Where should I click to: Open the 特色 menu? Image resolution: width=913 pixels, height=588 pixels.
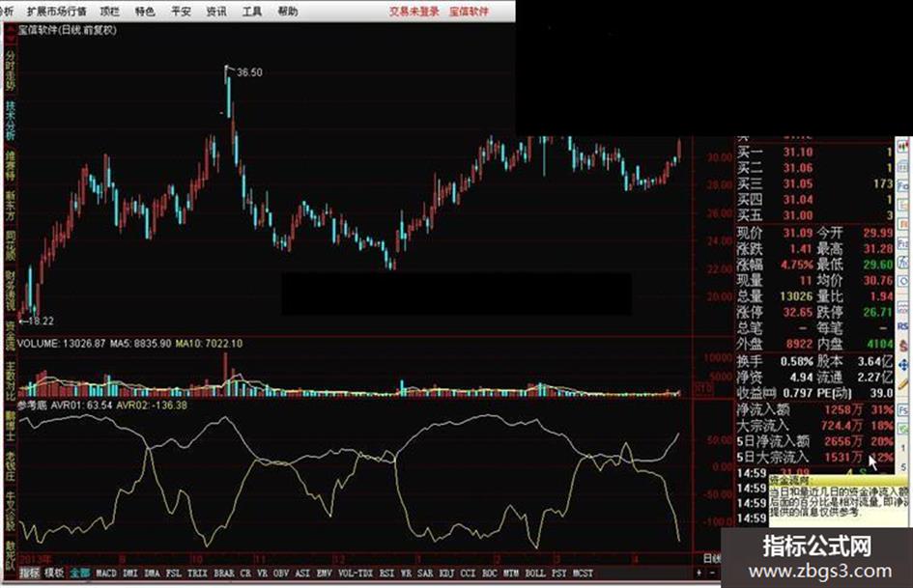[x=145, y=11]
